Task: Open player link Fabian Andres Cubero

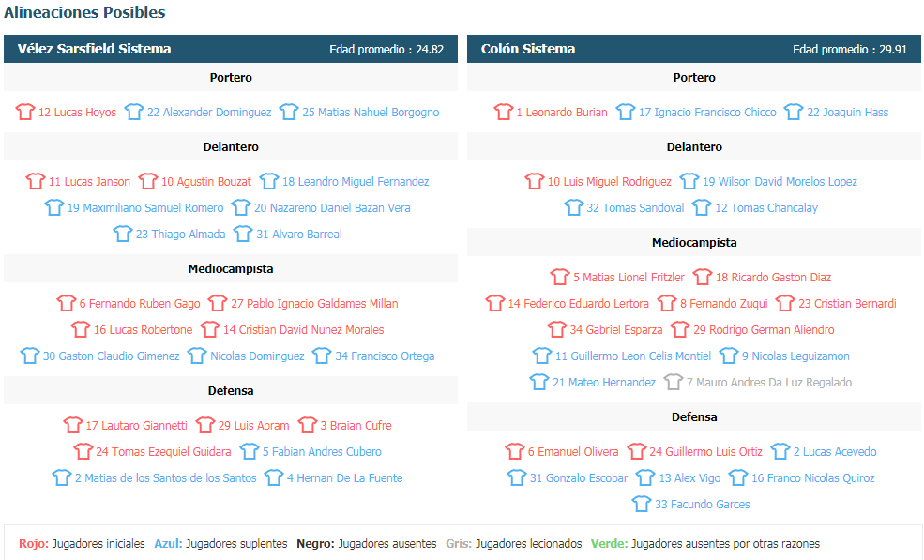Action: 322,452
